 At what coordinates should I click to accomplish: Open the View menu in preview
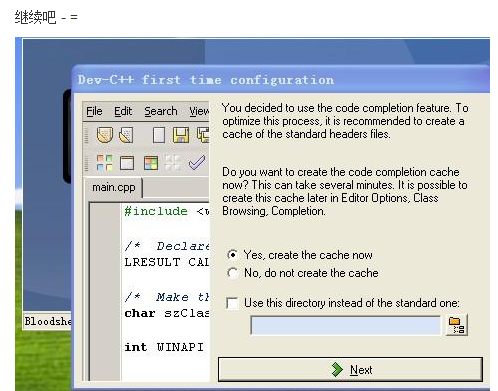(x=199, y=111)
